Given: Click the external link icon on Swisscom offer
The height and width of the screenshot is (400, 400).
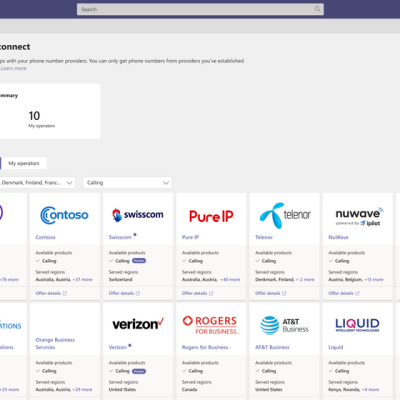Looking at the screenshot, I should [x=138, y=293].
